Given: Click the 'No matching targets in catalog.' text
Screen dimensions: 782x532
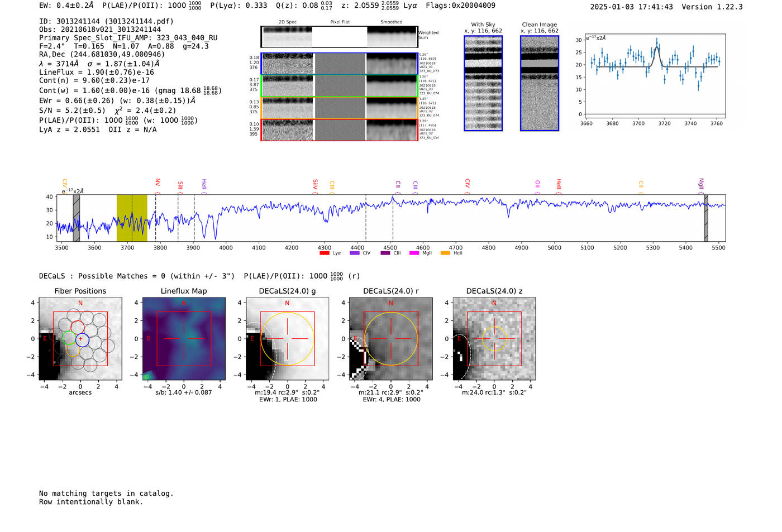Looking at the screenshot, I should pos(106,493).
